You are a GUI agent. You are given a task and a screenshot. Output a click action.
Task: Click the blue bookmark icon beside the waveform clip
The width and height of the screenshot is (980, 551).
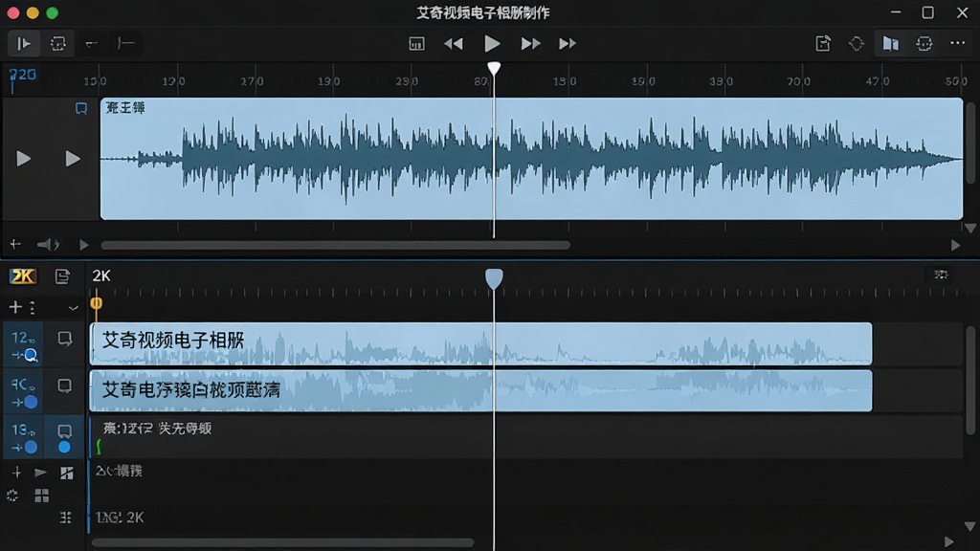[81, 109]
